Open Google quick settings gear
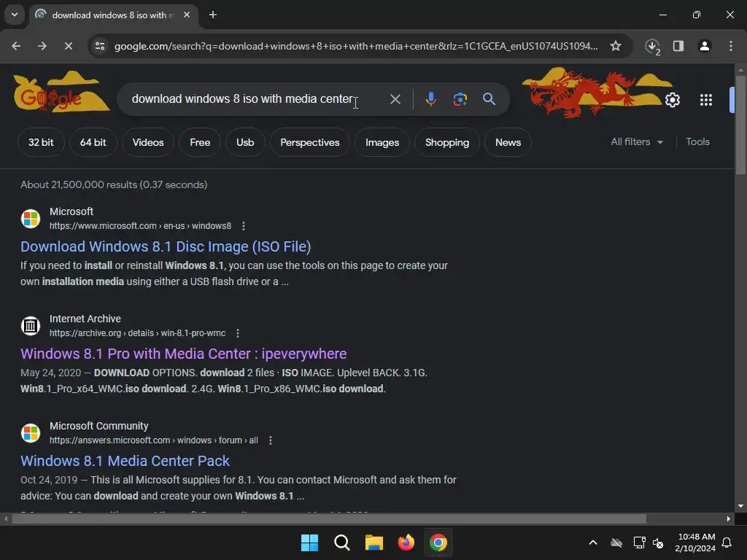747x560 pixels. pos(672,100)
